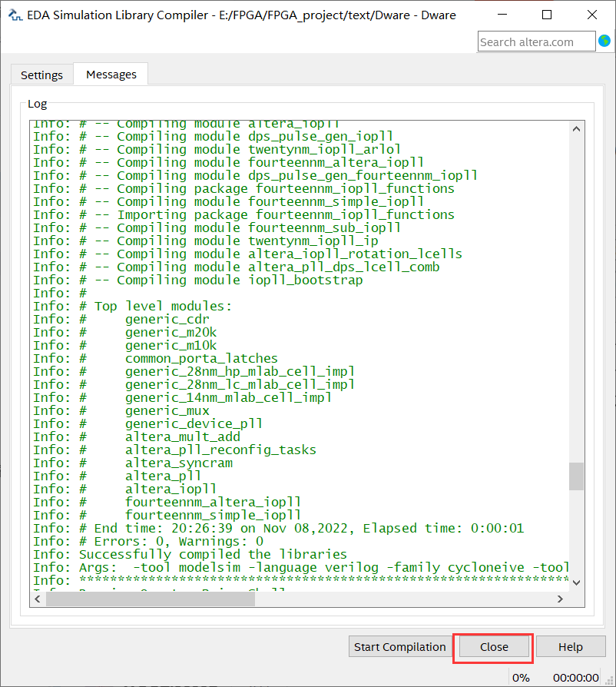This screenshot has height=687, width=616.
Task: Click the 'generic_28nm_hp_mlab_cell_impl' log line
Action: point(194,371)
